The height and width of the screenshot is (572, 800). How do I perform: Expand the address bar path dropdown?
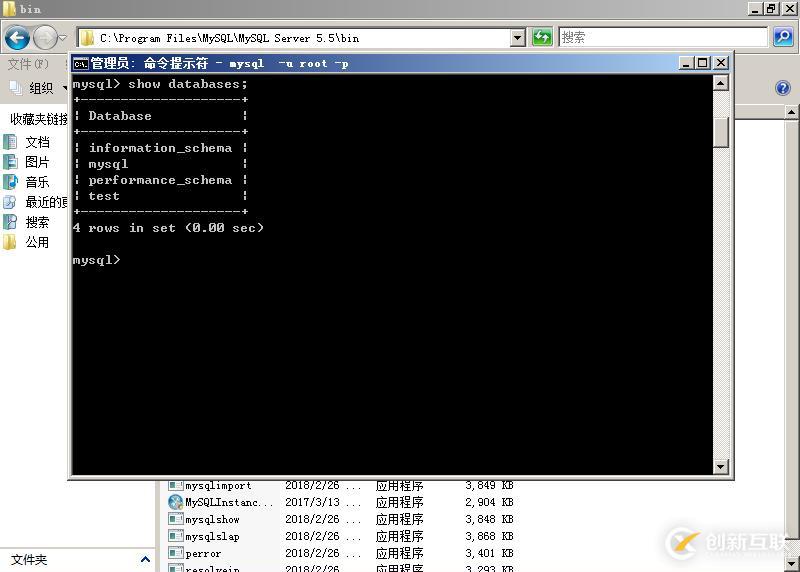click(517, 38)
